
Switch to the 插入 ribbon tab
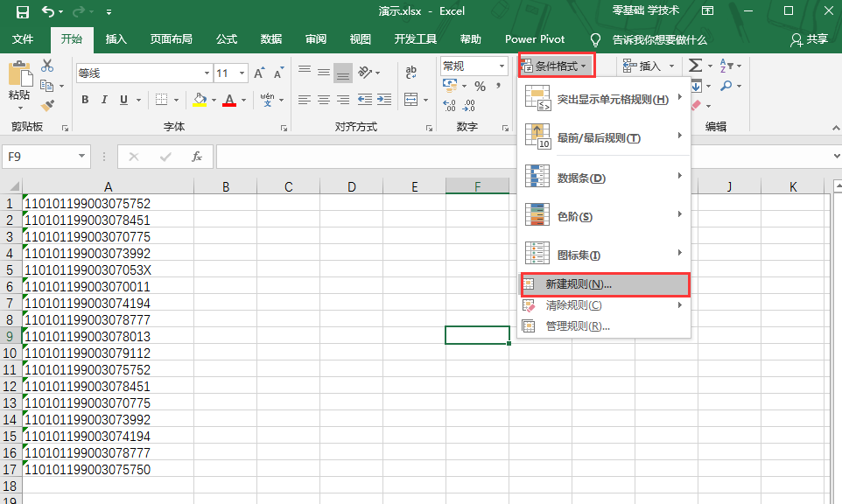point(116,39)
